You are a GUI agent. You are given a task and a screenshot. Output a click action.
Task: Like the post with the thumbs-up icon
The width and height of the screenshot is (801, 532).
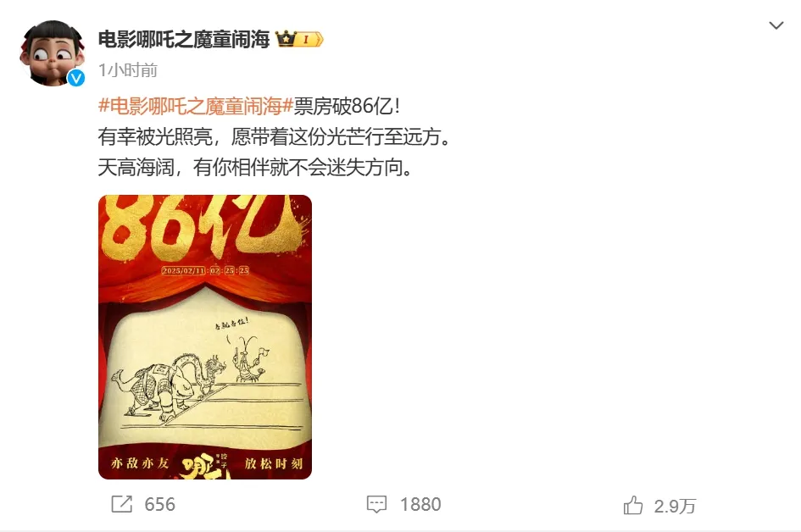633,506
